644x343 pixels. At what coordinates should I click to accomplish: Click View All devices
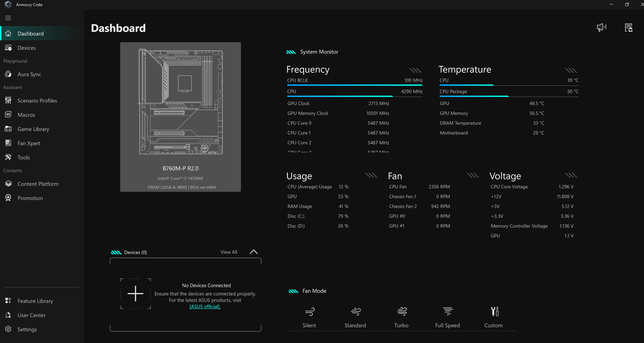(x=229, y=252)
